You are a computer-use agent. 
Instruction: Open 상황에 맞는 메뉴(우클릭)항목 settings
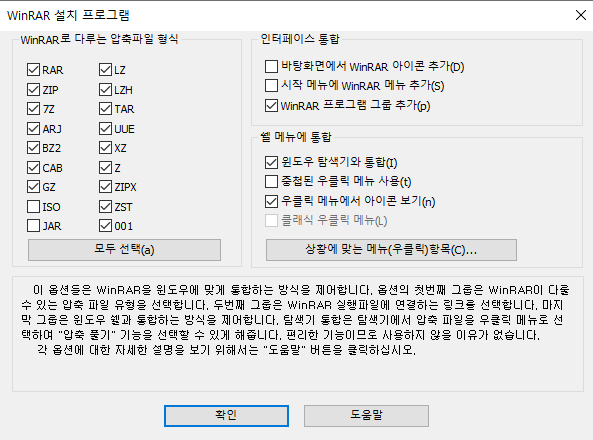(391, 250)
